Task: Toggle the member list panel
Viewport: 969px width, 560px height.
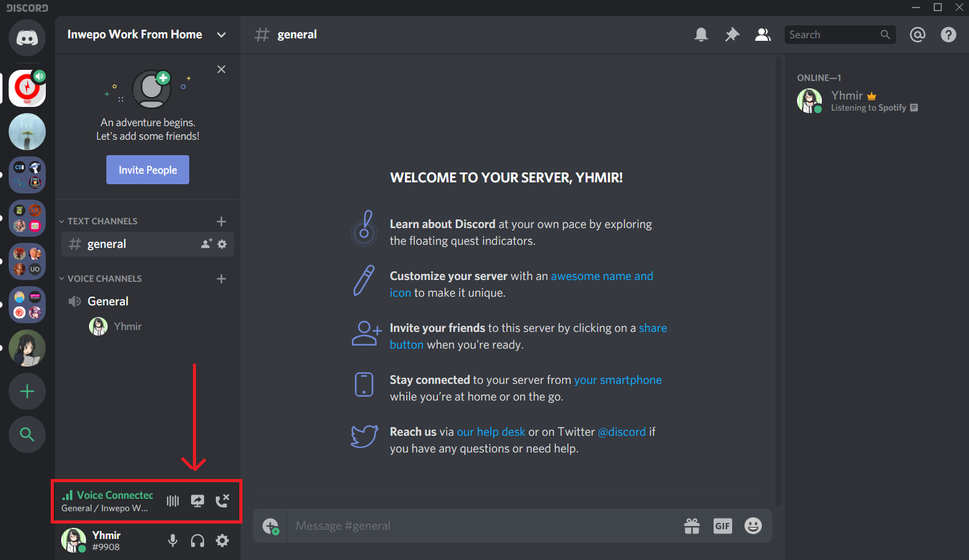Action: click(x=762, y=35)
